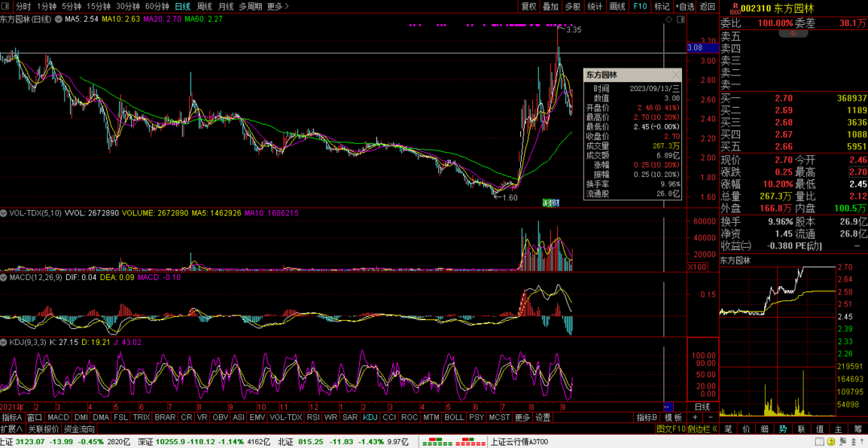Open the 复权 adjustment menu

click(x=529, y=6)
